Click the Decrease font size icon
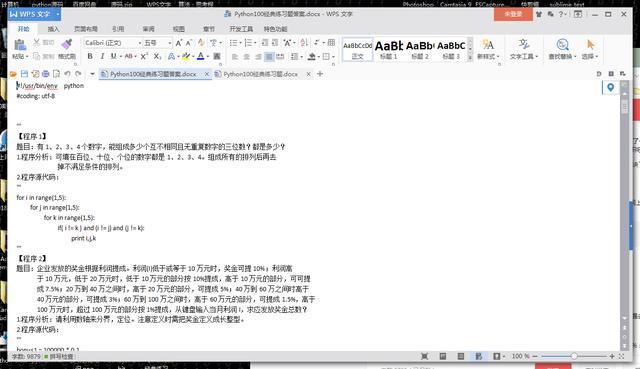640x369 pixels. 189,42
